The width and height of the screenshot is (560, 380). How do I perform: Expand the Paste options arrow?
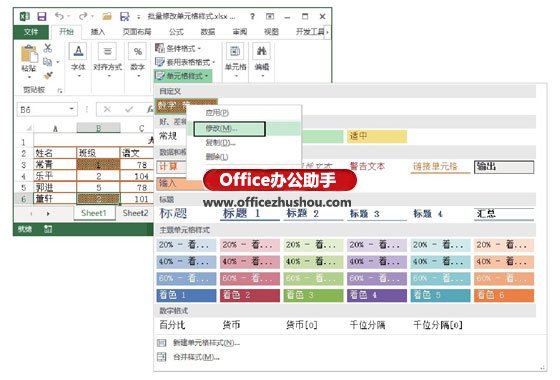pos(29,77)
